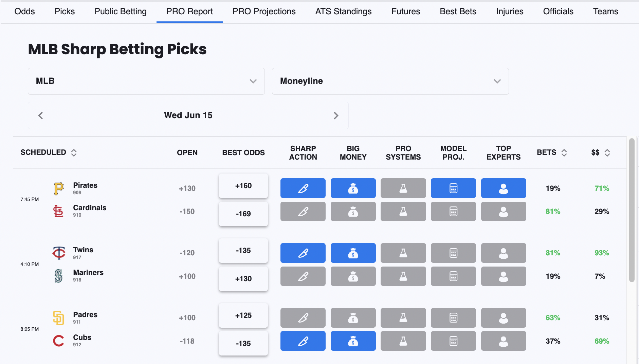Click the Pirates Big Money bag icon

point(353,188)
